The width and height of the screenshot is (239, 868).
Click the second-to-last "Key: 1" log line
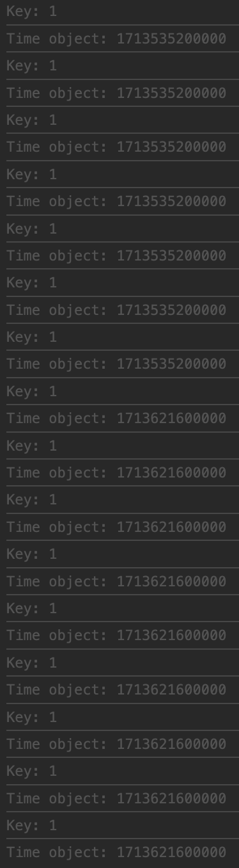31,771
